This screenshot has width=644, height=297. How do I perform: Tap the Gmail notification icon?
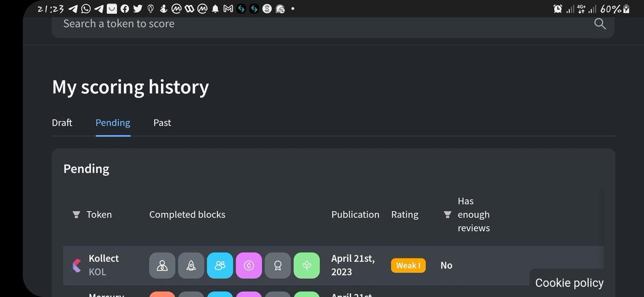[x=228, y=9]
